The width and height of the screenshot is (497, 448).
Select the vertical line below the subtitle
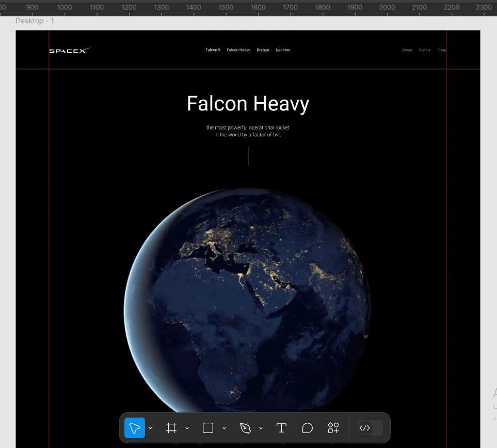coord(248,156)
